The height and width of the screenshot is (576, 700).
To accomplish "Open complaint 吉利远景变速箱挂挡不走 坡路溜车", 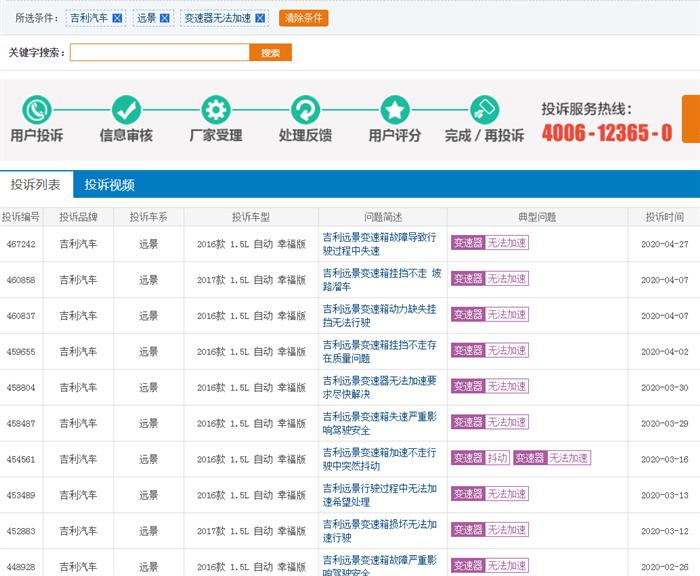I will pos(382,280).
